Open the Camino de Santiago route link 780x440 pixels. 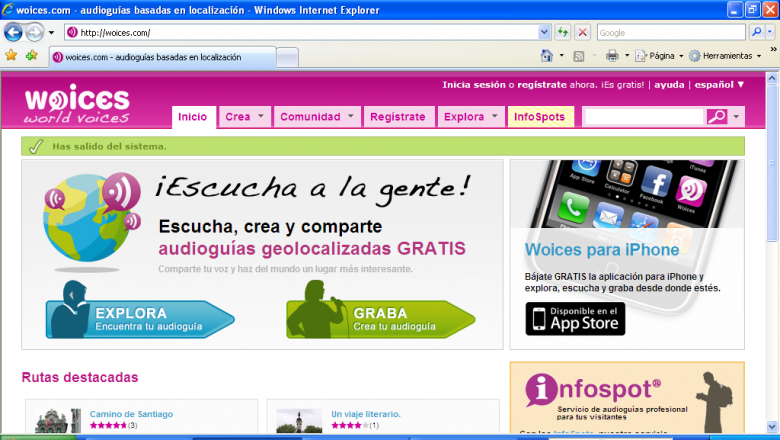pyautogui.click(x=131, y=414)
